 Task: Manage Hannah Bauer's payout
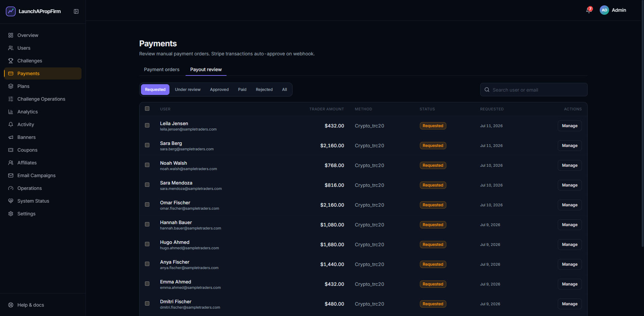click(x=569, y=225)
